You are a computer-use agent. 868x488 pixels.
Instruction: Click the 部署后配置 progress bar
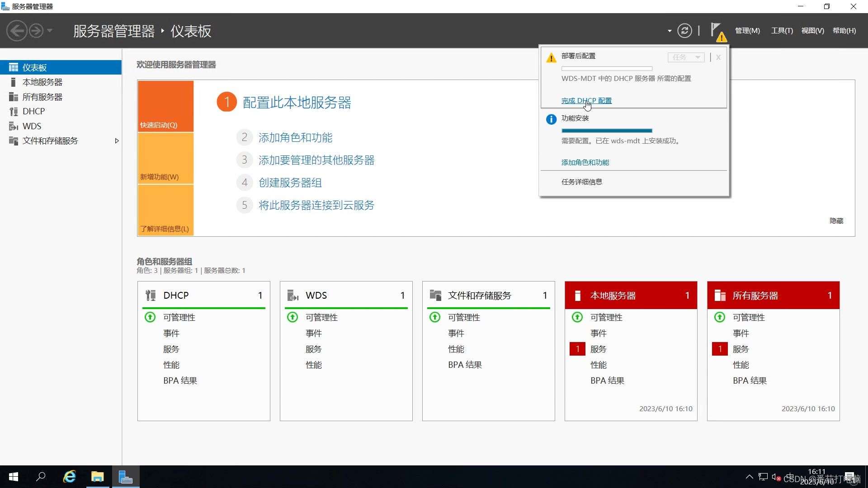click(607, 69)
